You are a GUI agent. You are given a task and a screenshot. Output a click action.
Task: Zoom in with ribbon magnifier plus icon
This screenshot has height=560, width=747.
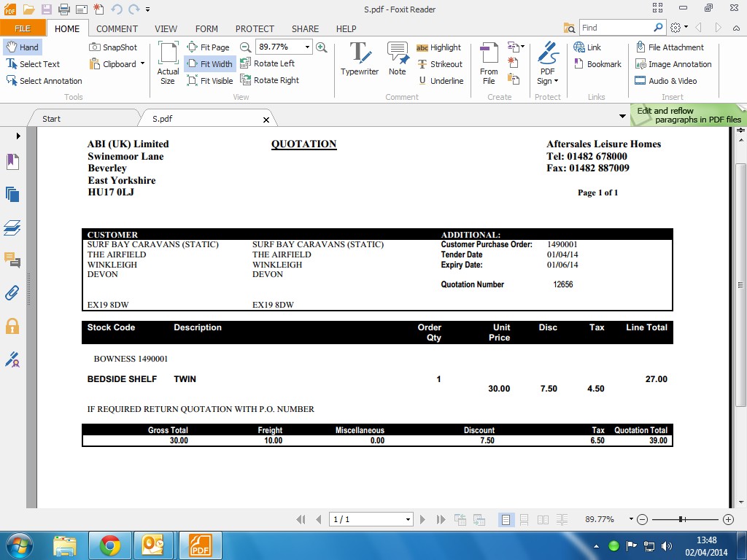[x=322, y=47]
